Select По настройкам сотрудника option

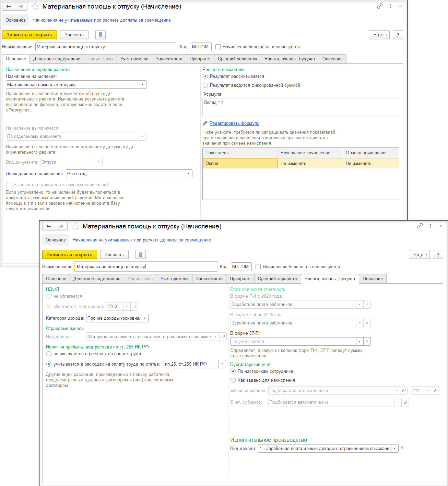[233, 371]
